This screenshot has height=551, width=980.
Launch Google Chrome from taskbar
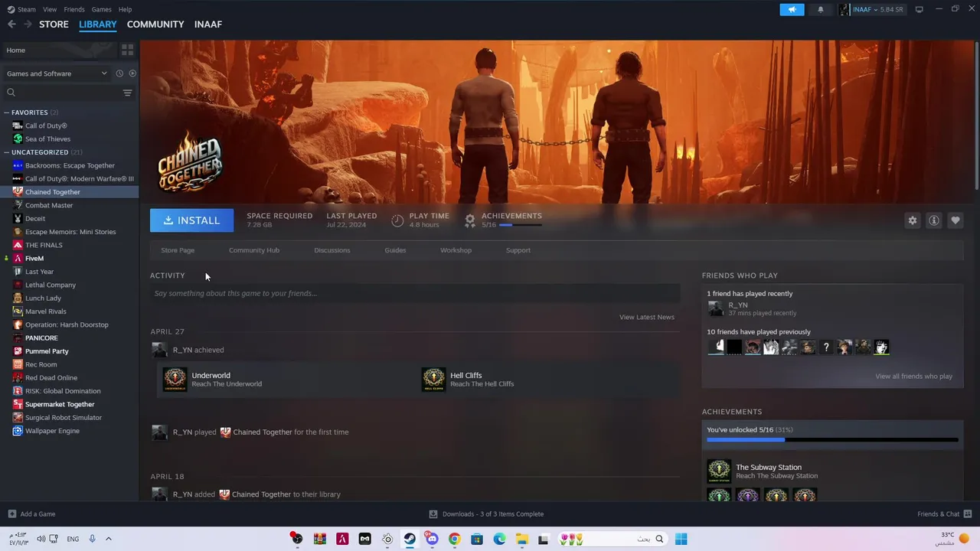point(454,539)
